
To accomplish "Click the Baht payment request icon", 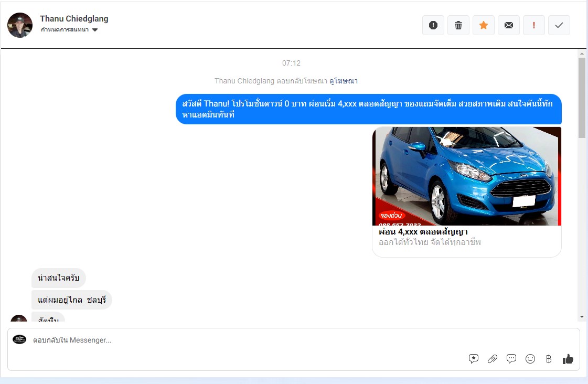I will point(549,359).
